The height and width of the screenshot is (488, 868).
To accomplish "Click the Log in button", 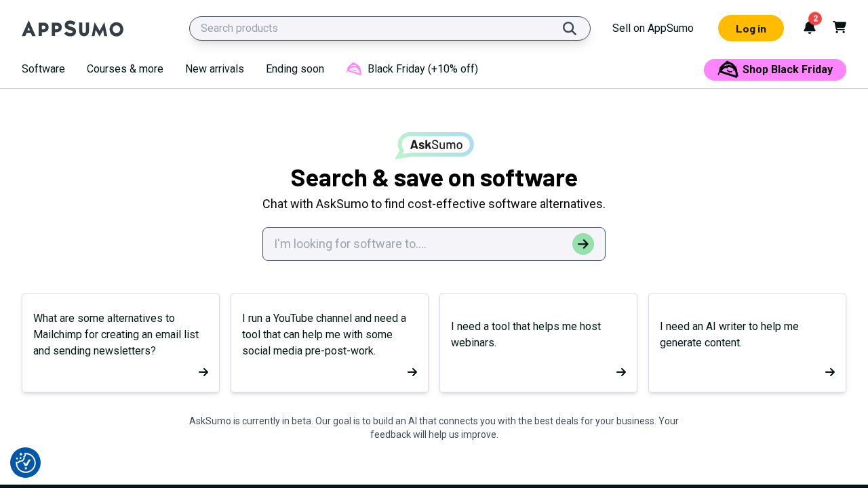I will coord(751,28).
